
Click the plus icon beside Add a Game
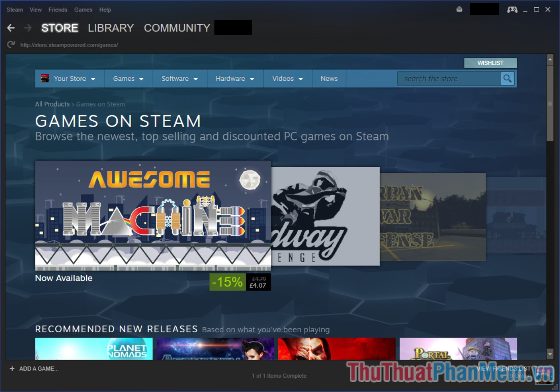(x=12, y=369)
